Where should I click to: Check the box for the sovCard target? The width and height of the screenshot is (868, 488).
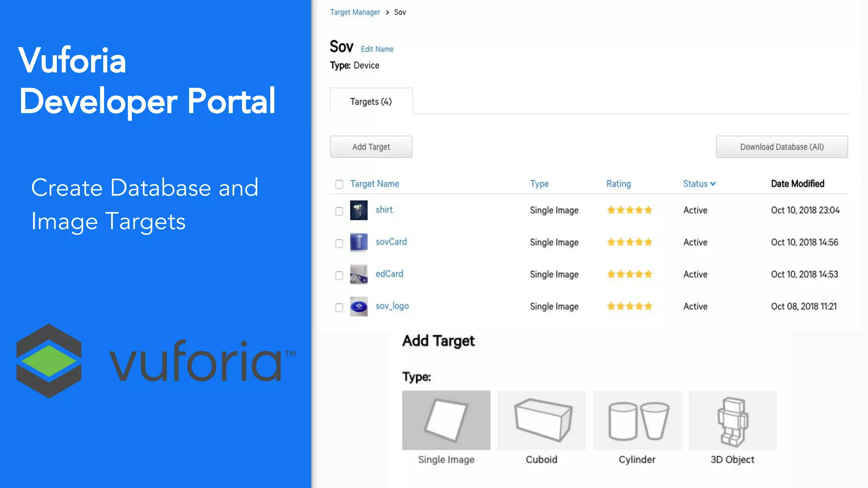click(x=339, y=244)
